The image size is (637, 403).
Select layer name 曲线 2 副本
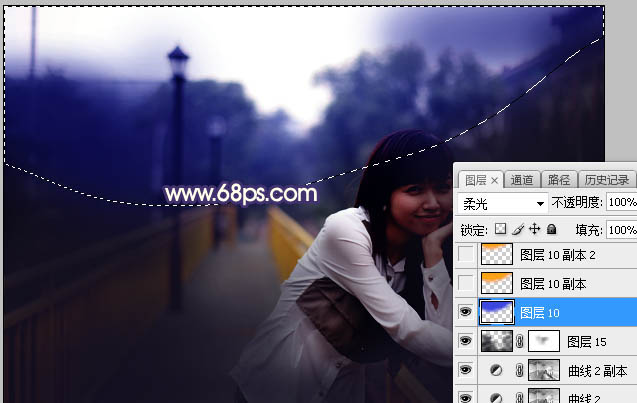[598, 371]
